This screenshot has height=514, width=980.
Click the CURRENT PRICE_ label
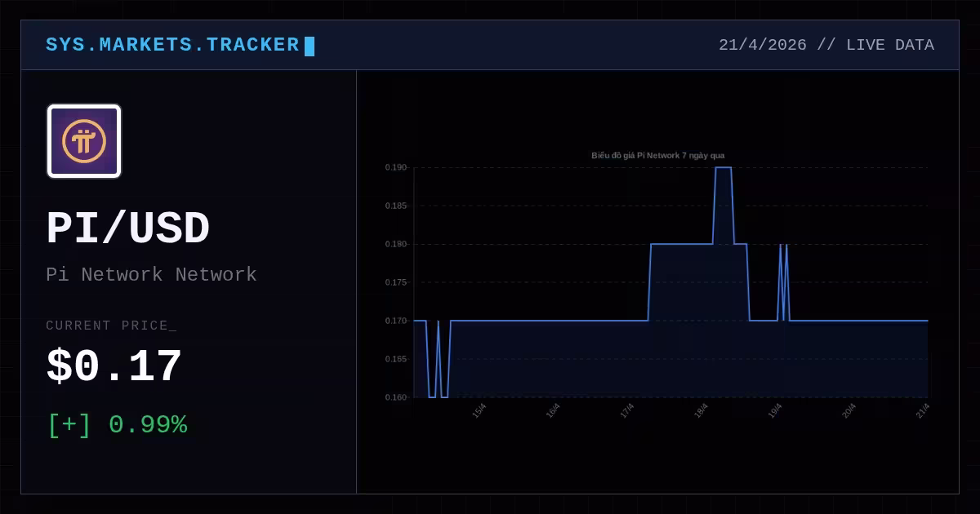coord(111,326)
